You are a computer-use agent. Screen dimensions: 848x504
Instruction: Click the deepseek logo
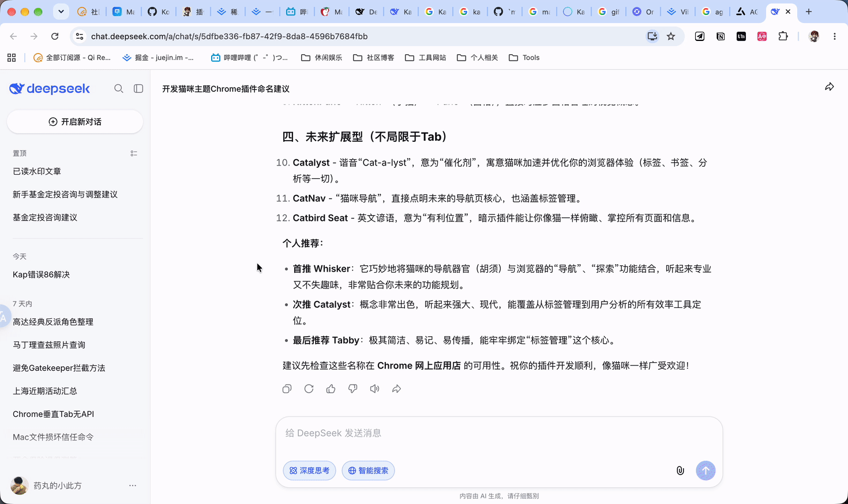click(x=50, y=89)
